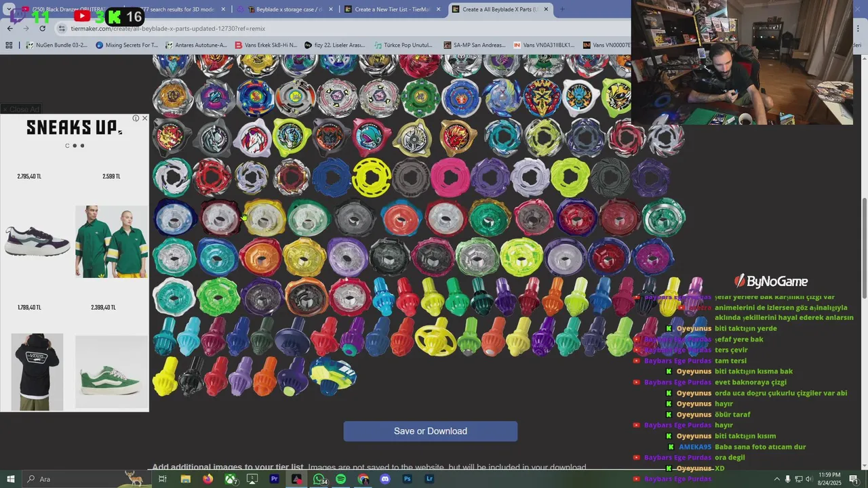Open a new browser tab
This screenshot has width=868, height=488.
point(562,9)
